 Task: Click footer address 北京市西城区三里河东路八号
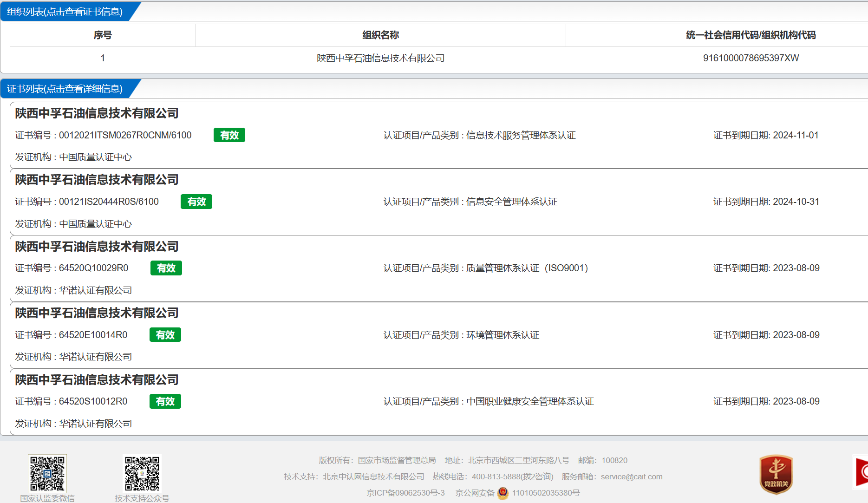tap(518, 460)
